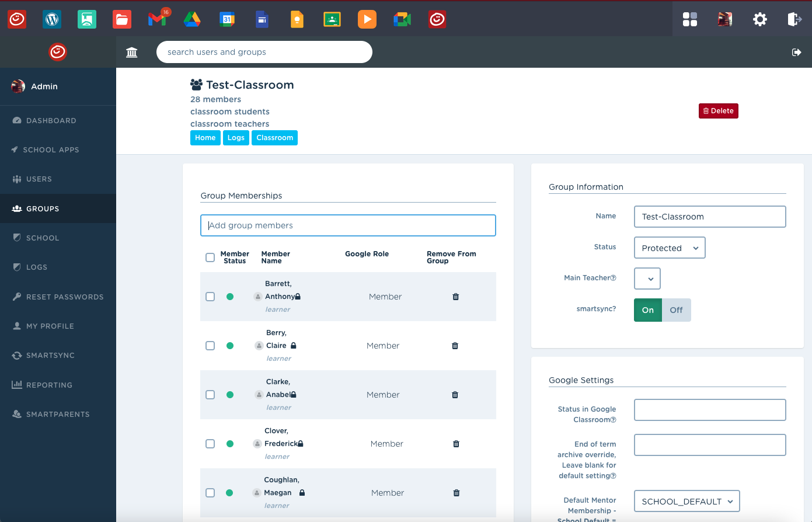812x522 pixels.
Task: Expand the Main Teacher dropdown
Action: 647,279
